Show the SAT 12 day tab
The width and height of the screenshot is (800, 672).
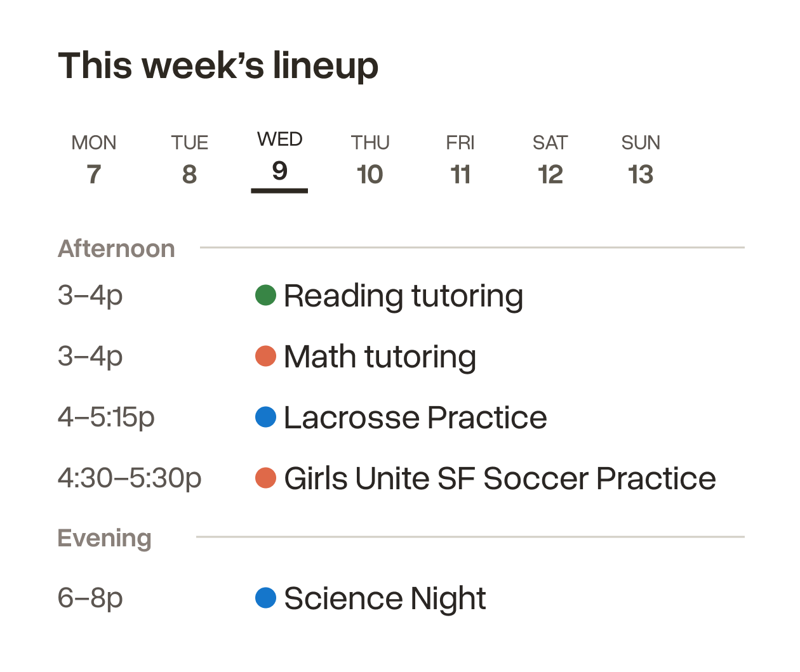click(x=550, y=159)
